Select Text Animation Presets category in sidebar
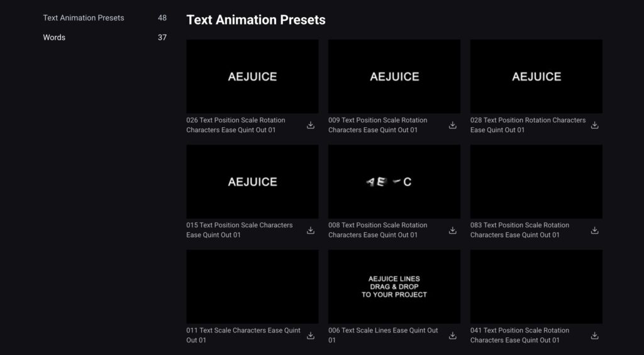 point(84,18)
